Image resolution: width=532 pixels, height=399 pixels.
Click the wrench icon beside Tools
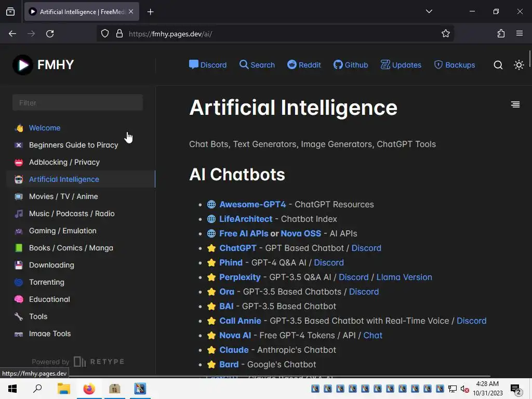19,316
